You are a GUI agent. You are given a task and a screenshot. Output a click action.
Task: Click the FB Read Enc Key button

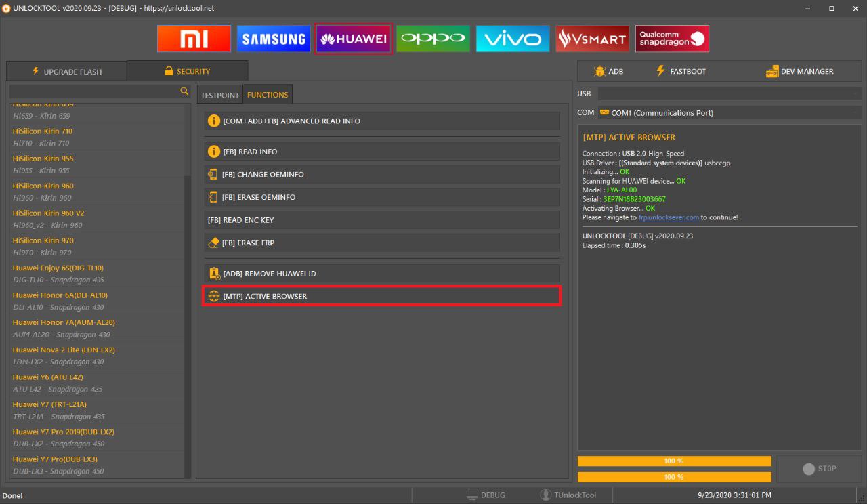382,220
